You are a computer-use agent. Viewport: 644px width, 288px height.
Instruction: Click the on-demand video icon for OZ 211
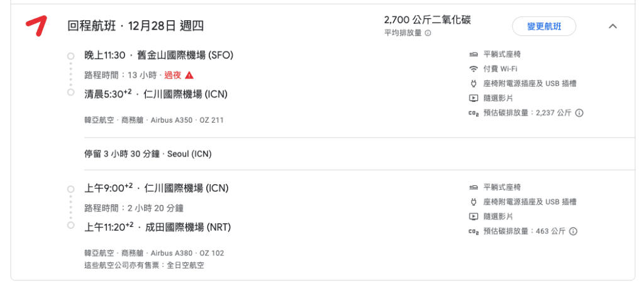pos(474,98)
